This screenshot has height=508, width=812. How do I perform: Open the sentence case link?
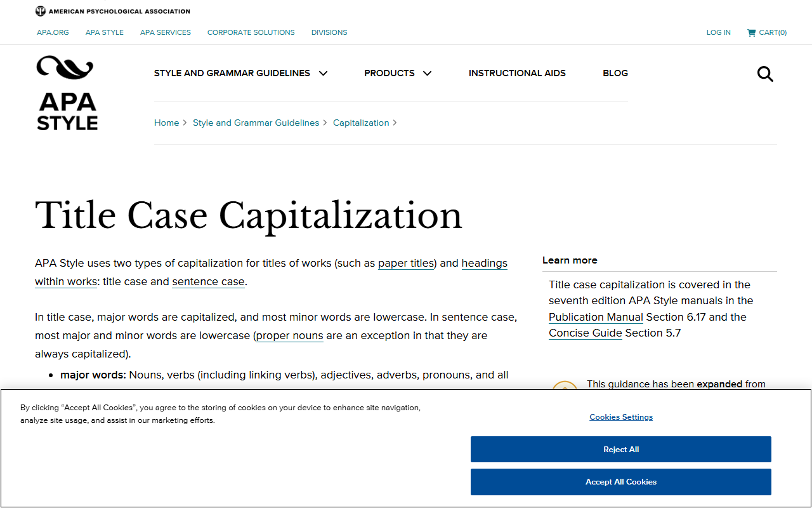[208, 281]
